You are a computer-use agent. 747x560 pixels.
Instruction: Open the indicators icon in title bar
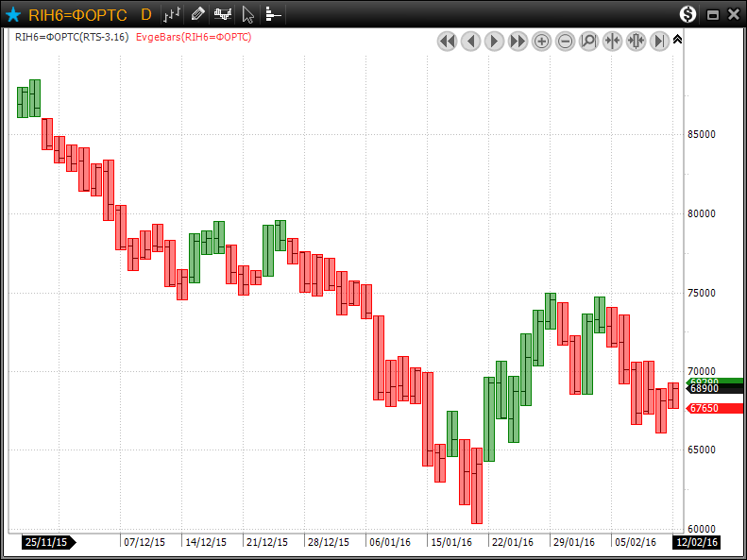pyautogui.click(x=223, y=14)
